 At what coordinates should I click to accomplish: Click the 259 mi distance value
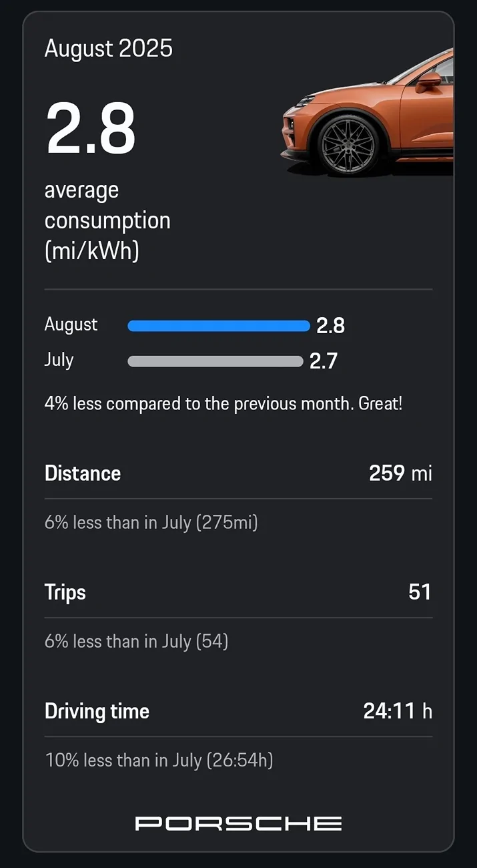pos(400,473)
